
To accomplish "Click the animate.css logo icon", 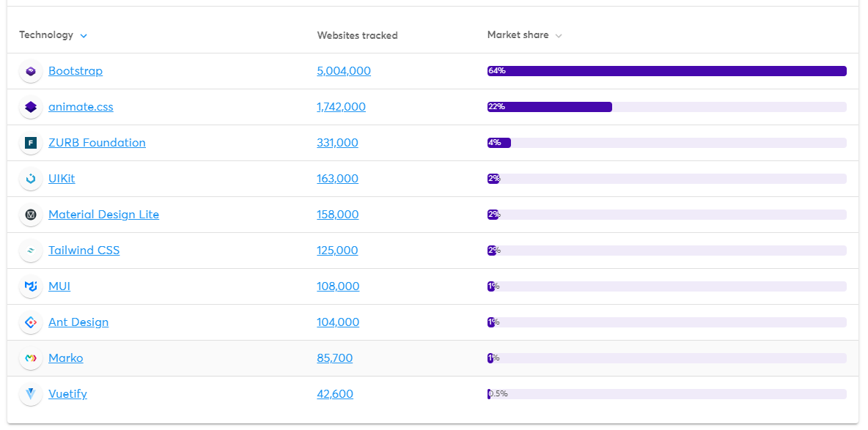I will [x=31, y=107].
